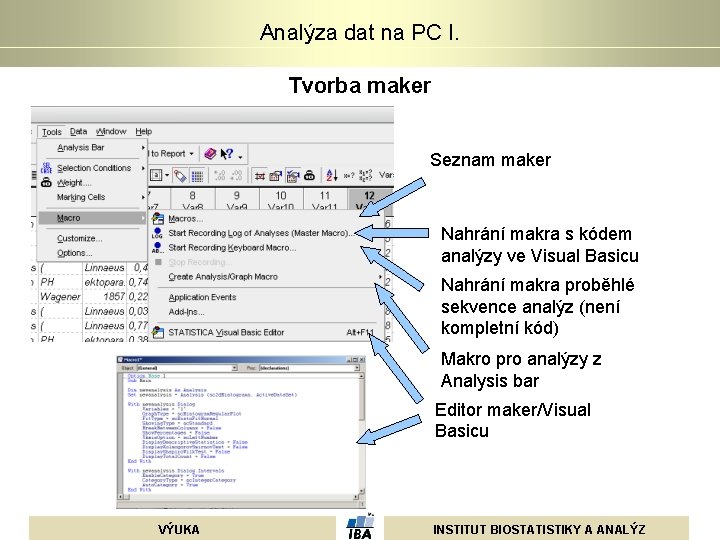The image size is (720, 540).
Task: Click the Vars toolbar button
Action: click(386, 175)
